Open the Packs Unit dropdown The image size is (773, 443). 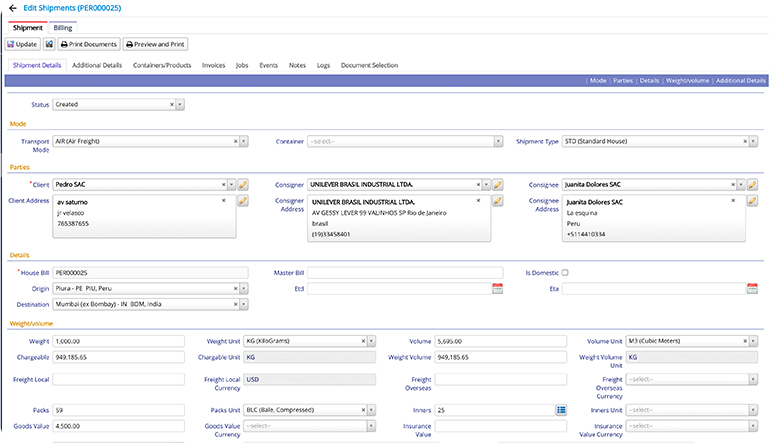click(x=371, y=410)
